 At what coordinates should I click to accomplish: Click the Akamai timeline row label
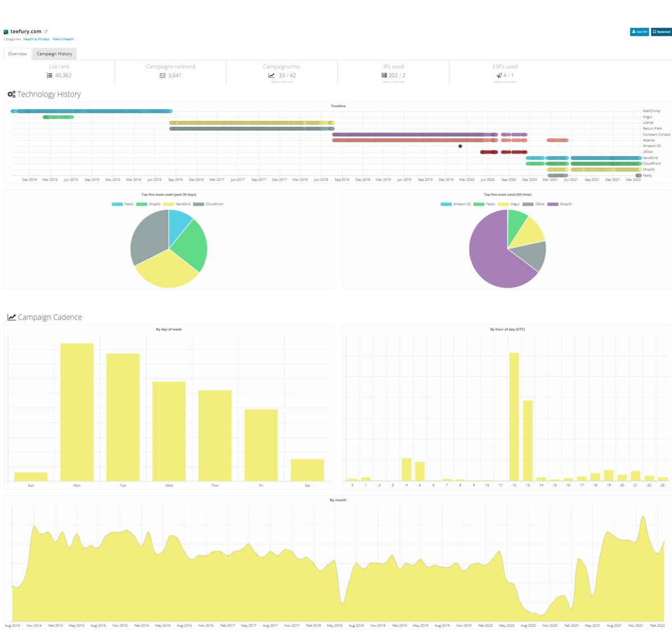pos(648,140)
